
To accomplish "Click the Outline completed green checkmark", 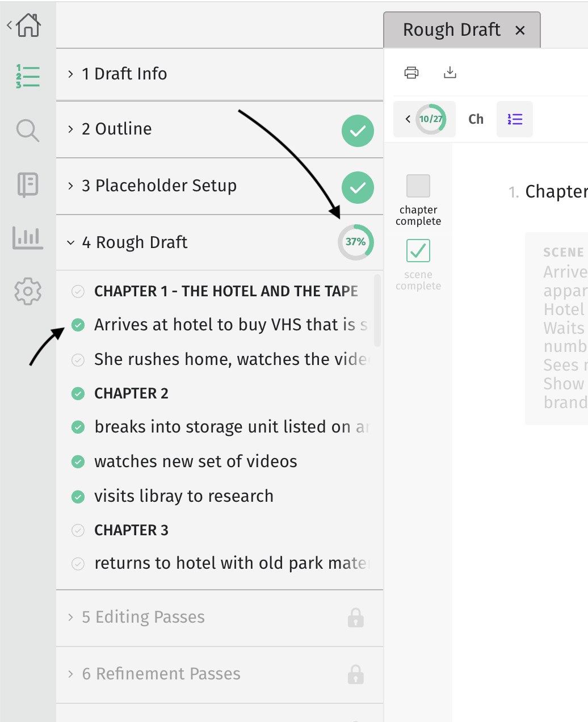I will [x=358, y=131].
